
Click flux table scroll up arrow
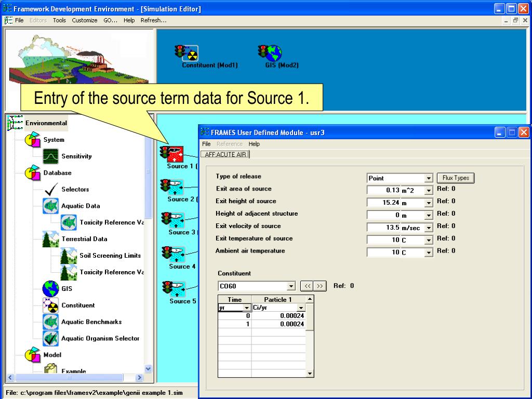310,299
